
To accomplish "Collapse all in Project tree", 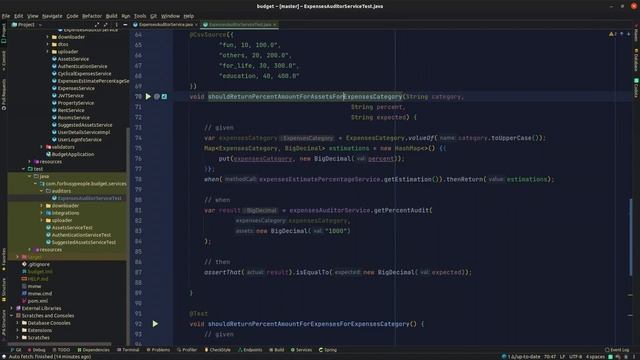I will pyautogui.click(x=106, y=24).
